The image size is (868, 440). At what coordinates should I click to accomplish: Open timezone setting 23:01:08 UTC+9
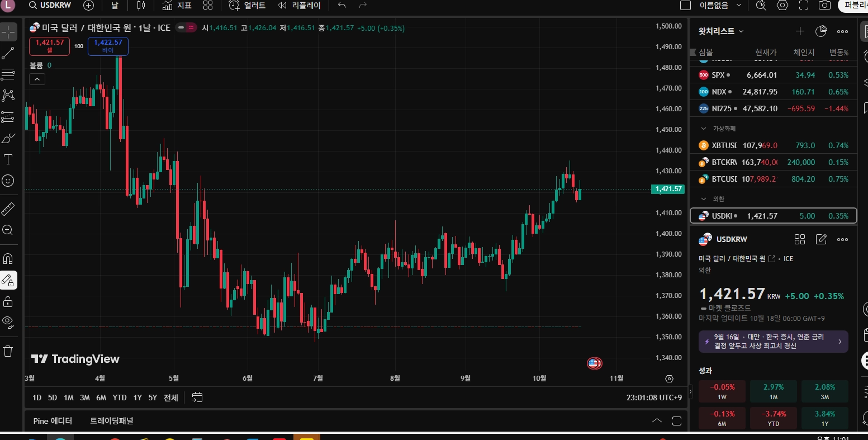coord(654,398)
